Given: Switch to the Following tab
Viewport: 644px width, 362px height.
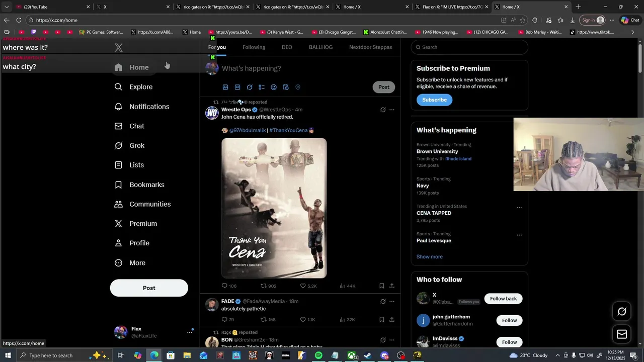Looking at the screenshot, I should [254, 47].
